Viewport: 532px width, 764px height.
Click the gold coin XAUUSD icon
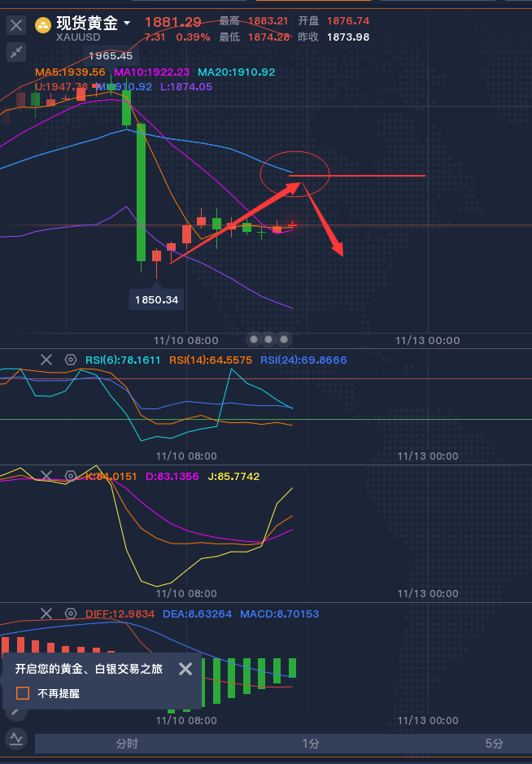pos(43,25)
